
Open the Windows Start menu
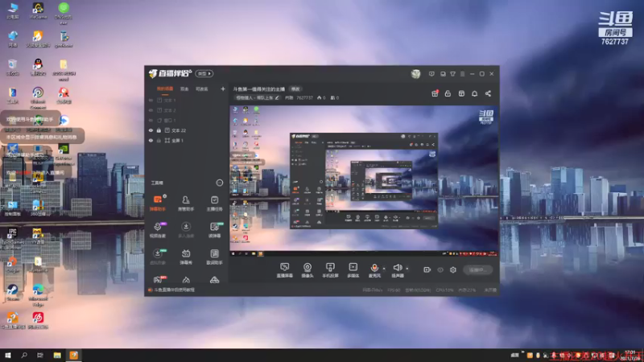7,355
